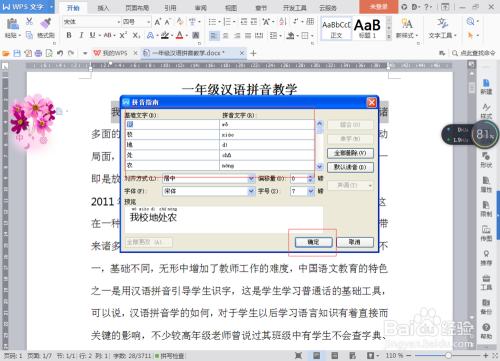Click 传图 icon in the right sidebar

point(486,234)
